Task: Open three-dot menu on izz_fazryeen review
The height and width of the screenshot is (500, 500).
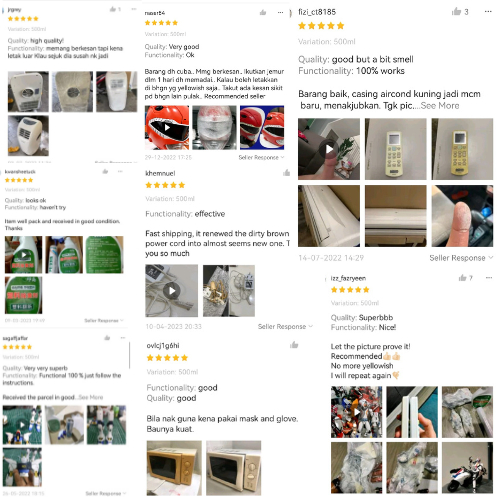Action: click(x=489, y=278)
